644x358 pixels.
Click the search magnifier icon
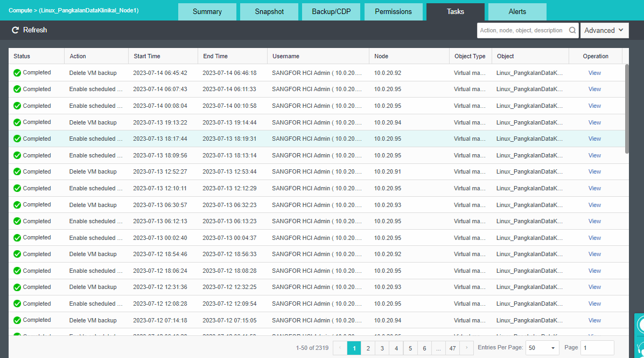tap(572, 31)
